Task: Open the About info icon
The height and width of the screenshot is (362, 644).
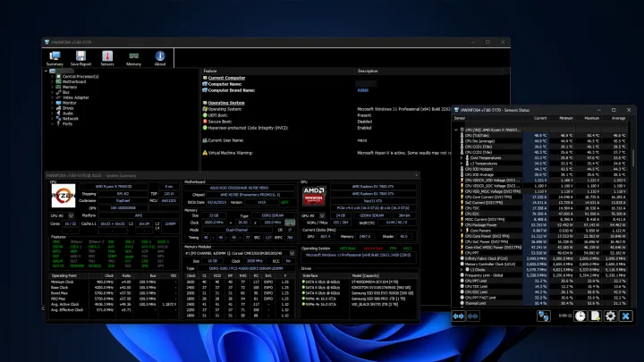Action: pos(160,59)
